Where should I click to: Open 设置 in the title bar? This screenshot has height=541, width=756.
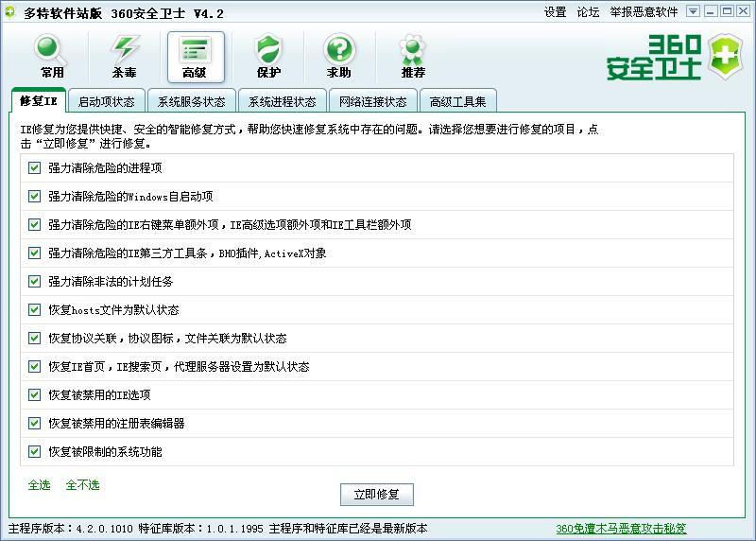click(x=555, y=12)
